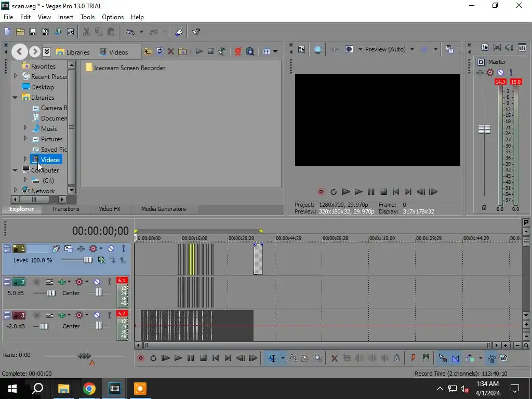Collapse the Libraries tree node
Viewport: 532px width, 399px height.
15,97
